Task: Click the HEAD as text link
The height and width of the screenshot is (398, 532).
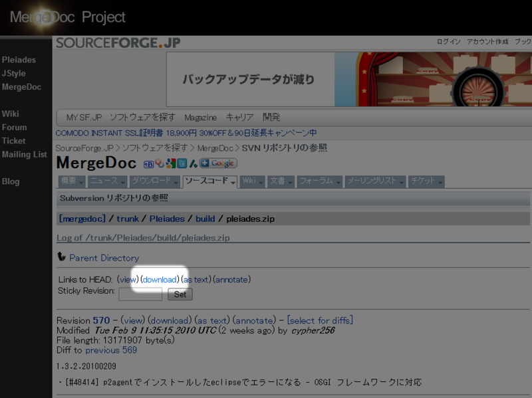Action: (196, 280)
